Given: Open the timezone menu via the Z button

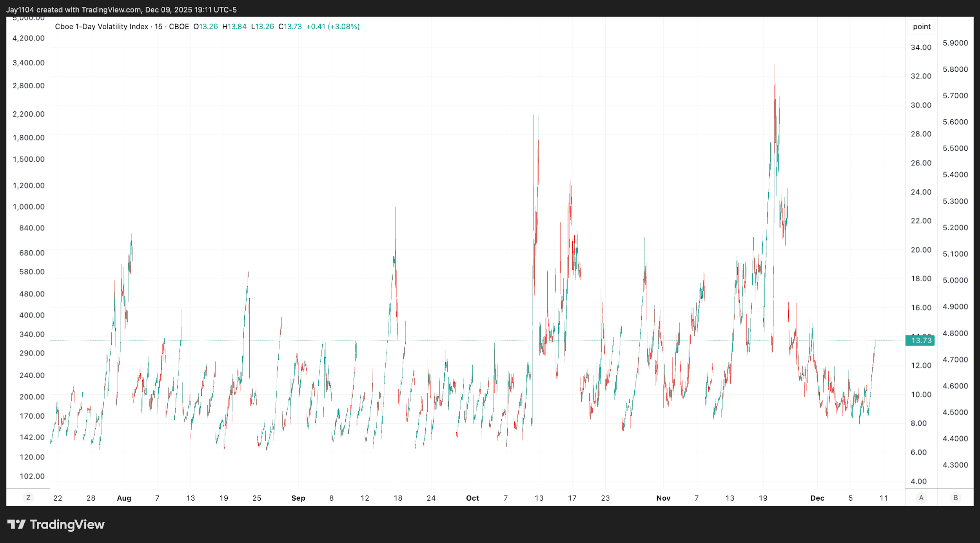Looking at the screenshot, I should 28,497.
